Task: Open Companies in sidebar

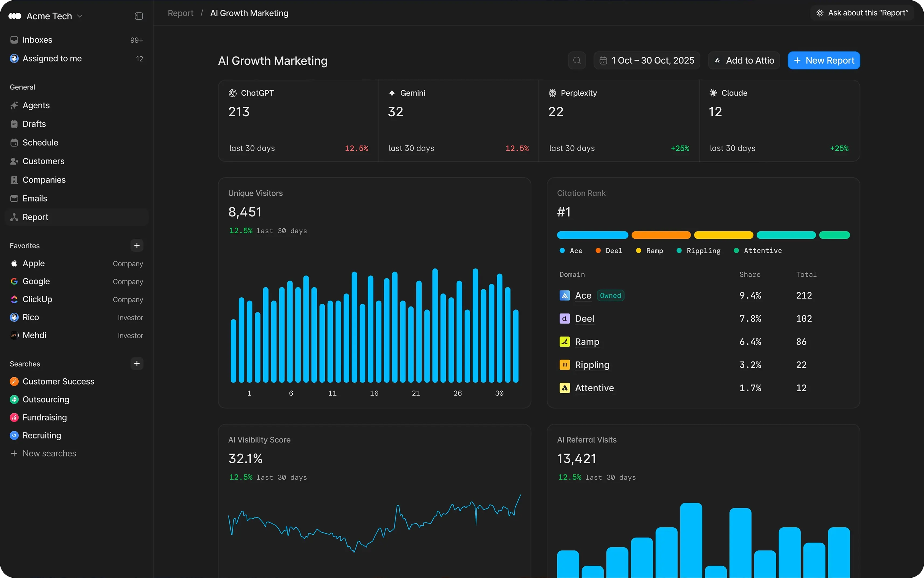Action: [x=77, y=180]
